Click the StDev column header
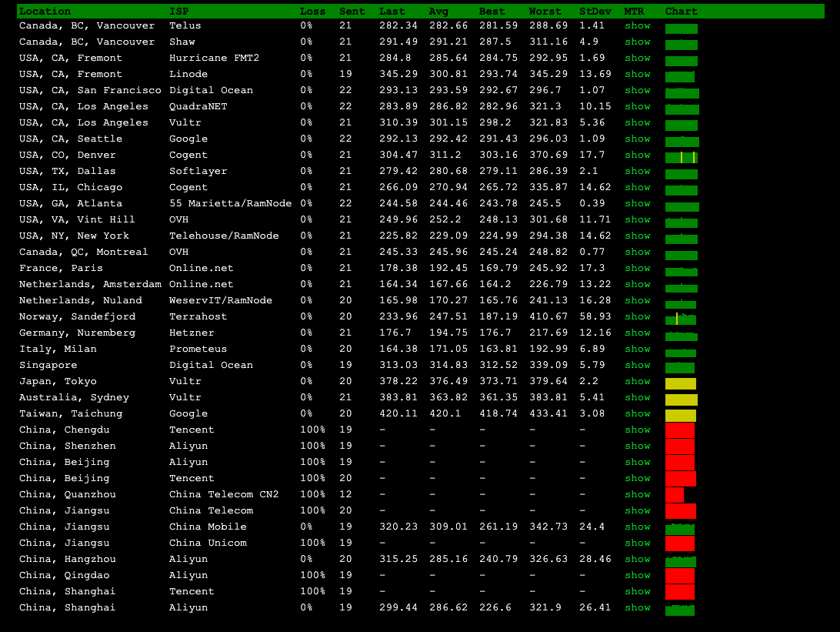Viewport: 840px width, 632px height. click(x=595, y=12)
